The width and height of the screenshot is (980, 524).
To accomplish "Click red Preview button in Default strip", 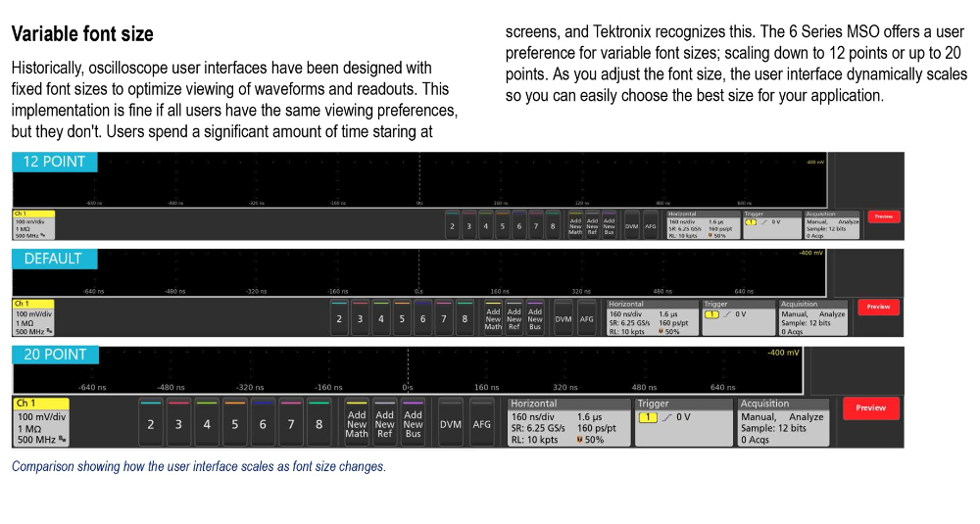I will [x=878, y=307].
